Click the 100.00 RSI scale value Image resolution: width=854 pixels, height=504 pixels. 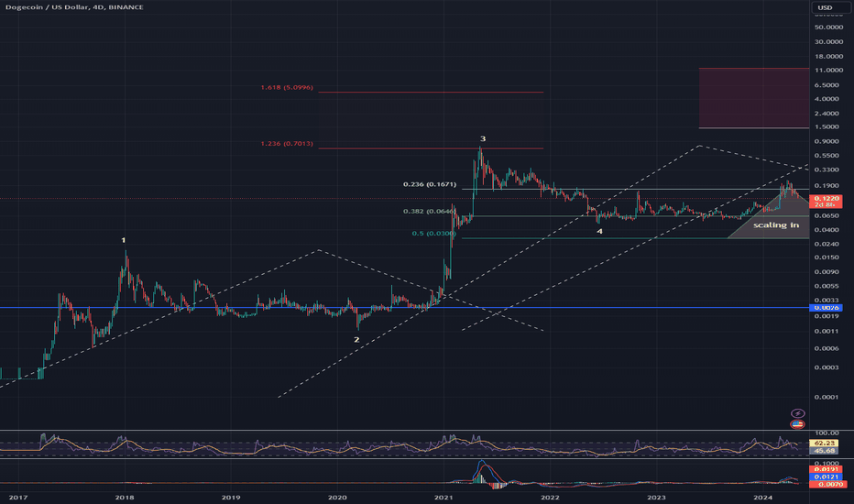[827, 433]
